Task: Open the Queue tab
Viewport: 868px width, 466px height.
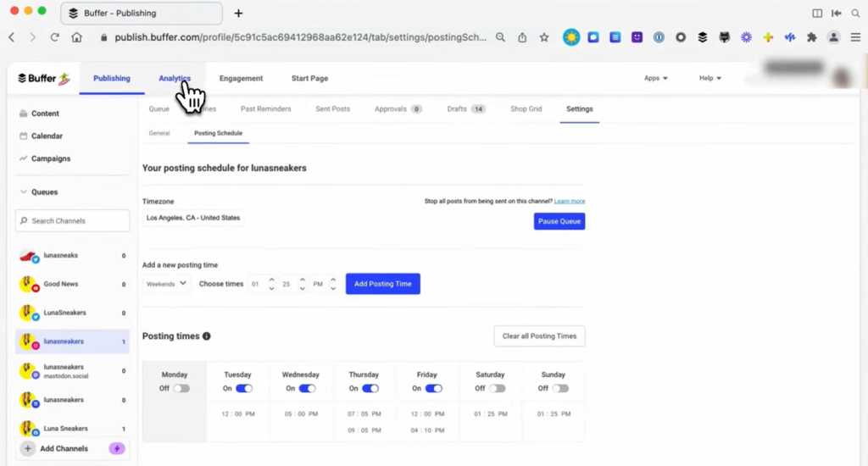Action: coord(159,109)
